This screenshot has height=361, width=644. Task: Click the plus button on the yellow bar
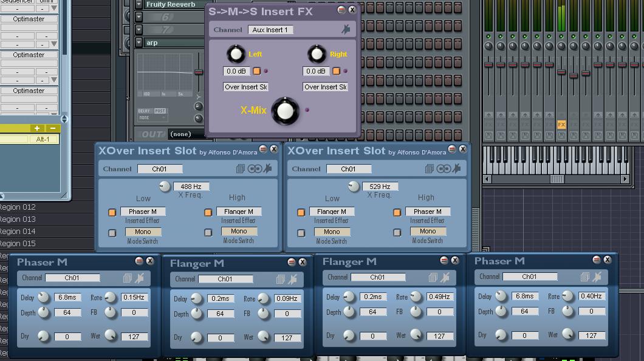(x=37, y=128)
